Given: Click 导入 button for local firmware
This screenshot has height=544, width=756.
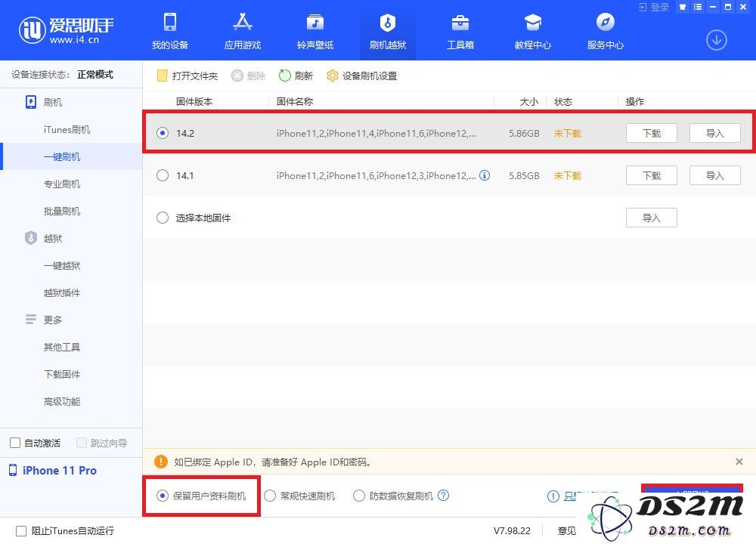Looking at the screenshot, I should pyautogui.click(x=652, y=218).
